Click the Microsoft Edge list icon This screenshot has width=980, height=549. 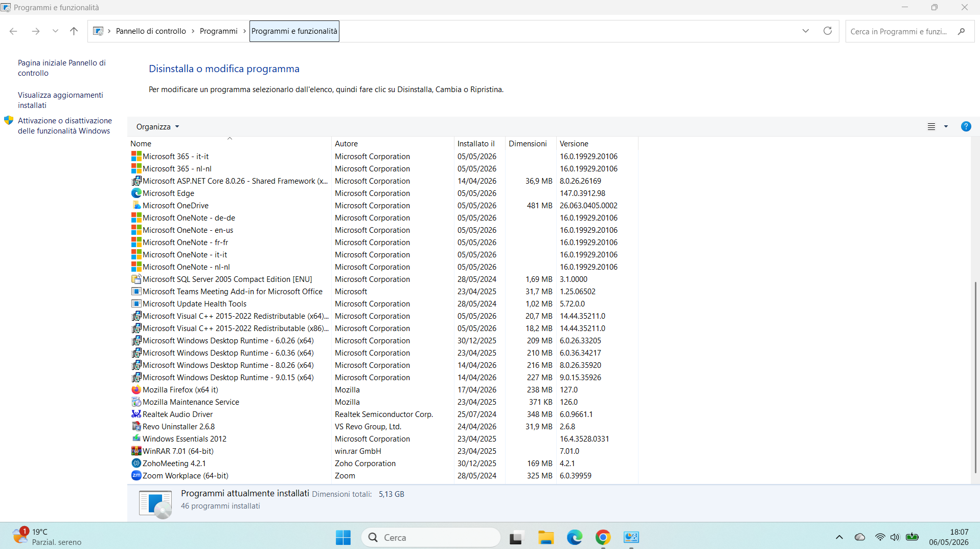136,193
